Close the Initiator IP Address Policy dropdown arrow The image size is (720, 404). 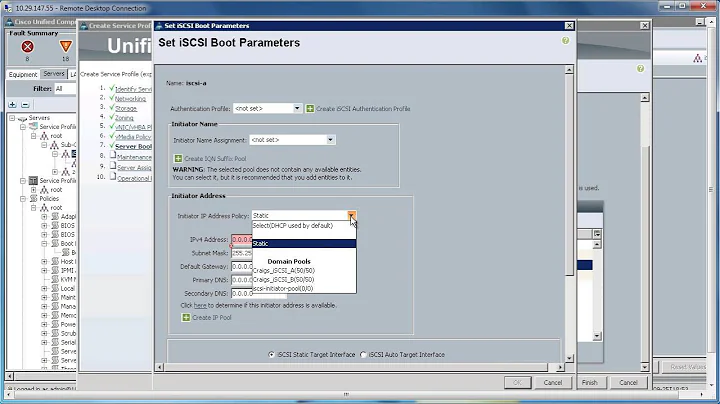351,215
